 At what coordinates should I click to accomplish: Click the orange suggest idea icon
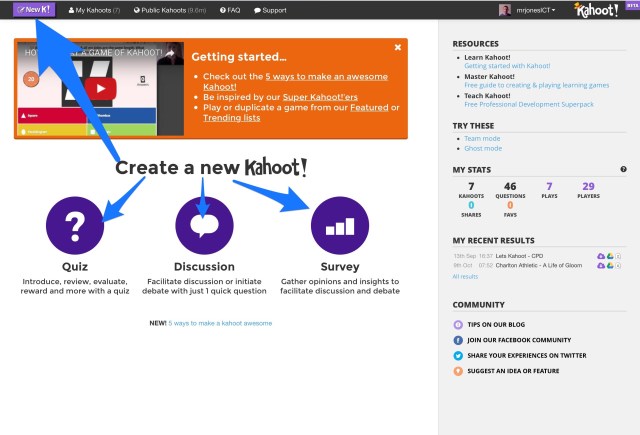click(458, 371)
